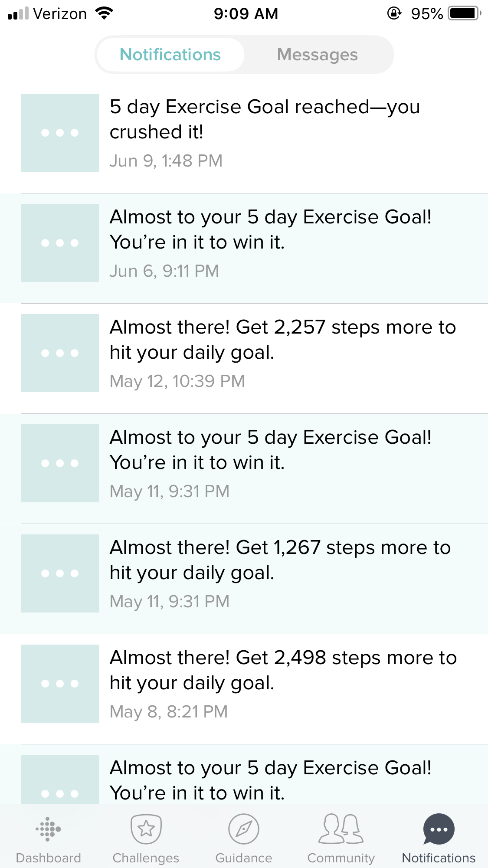Open the "Get 2,257 steps more" notification
The height and width of the screenshot is (868, 488).
click(x=282, y=340)
